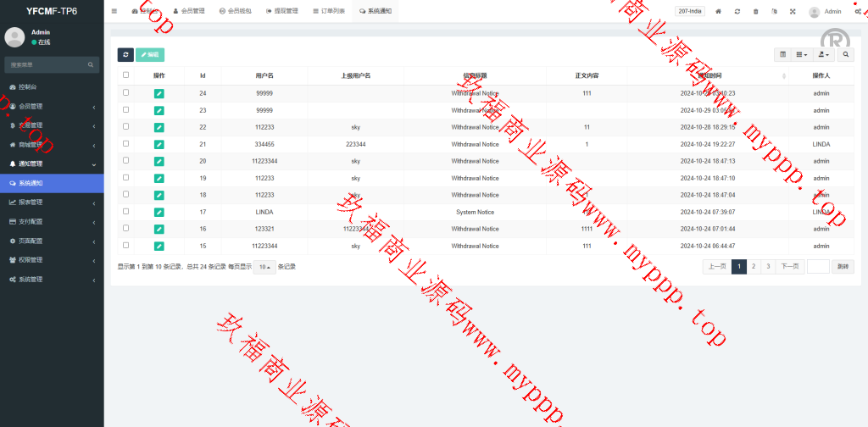Toggle sidebar with hamburger menu icon
Image resolution: width=868 pixels, height=427 pixels.
(x=114, y=11)
